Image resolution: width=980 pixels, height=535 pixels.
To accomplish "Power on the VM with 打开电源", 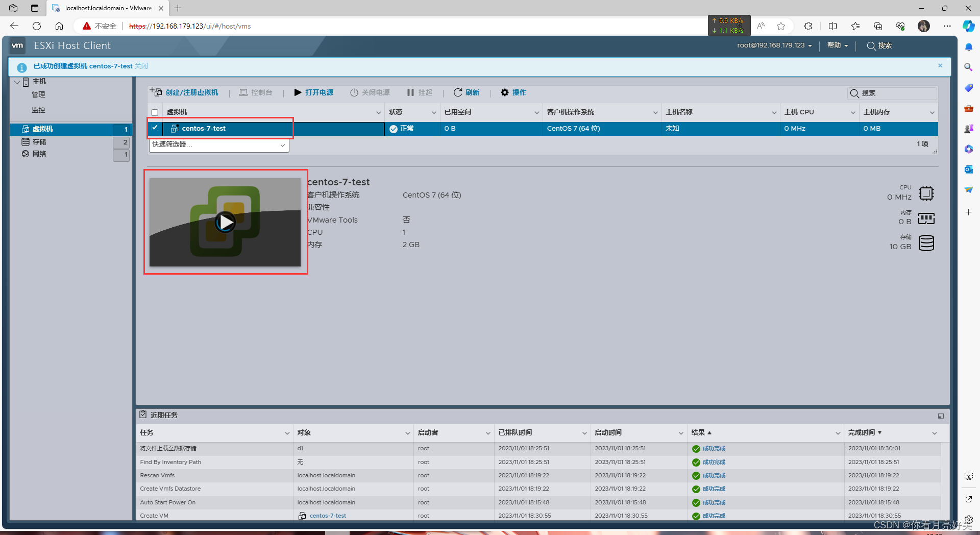I will point(313,92).
